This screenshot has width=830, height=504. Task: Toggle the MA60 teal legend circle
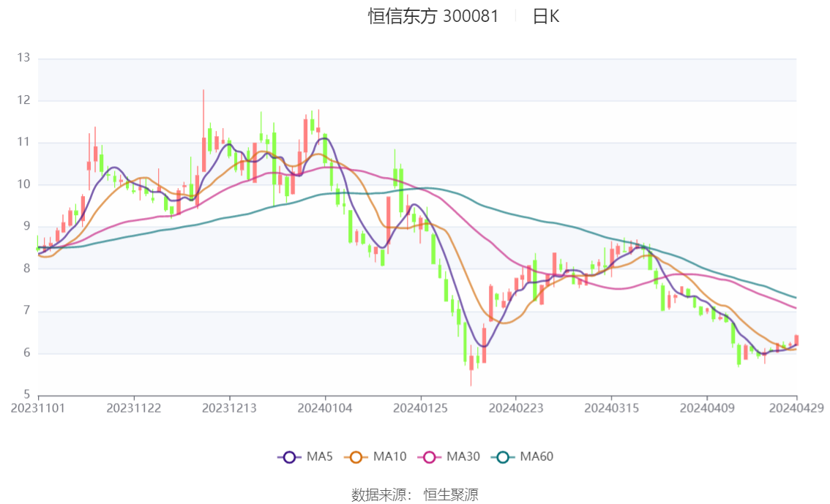[x=503, y=457]
